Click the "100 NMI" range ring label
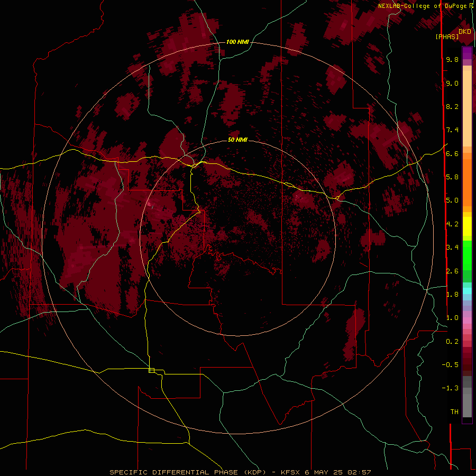This screenshot has height=476, width=476. (237, 42)
